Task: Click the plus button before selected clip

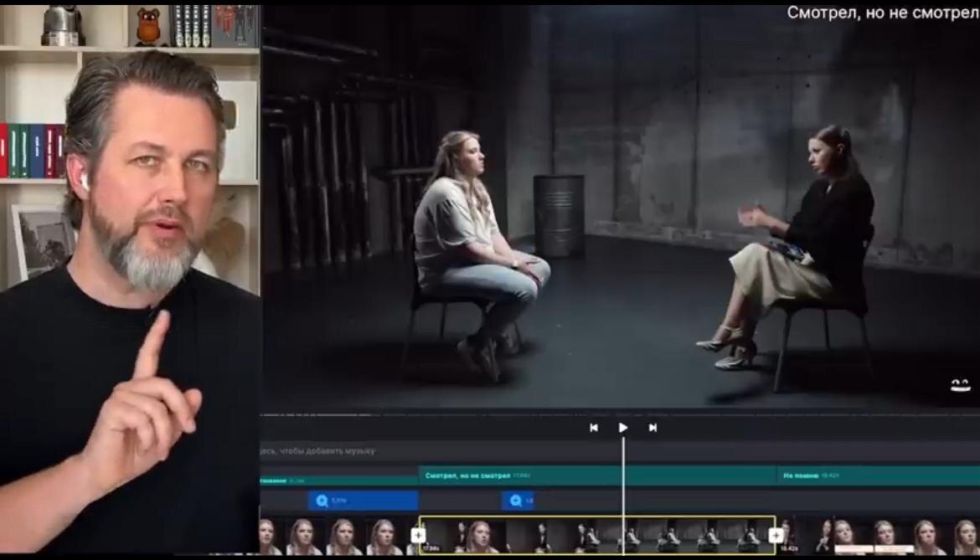Action: pos(417,536)
